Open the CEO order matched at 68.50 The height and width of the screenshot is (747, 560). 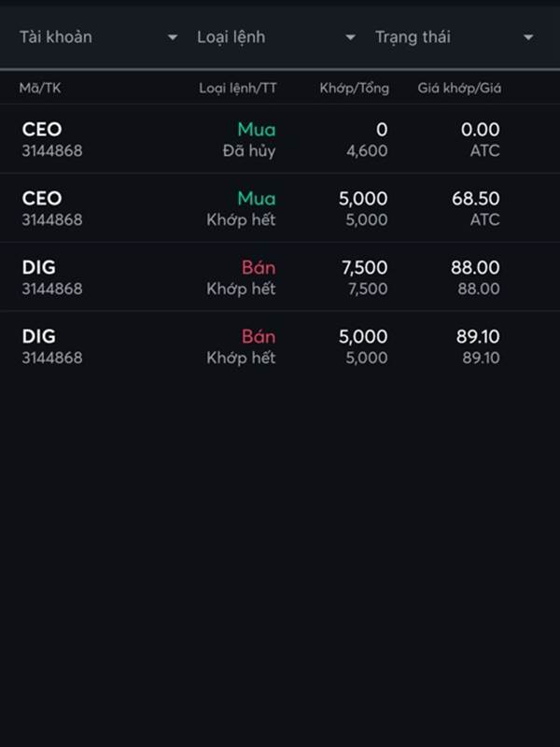pos(280,208)
